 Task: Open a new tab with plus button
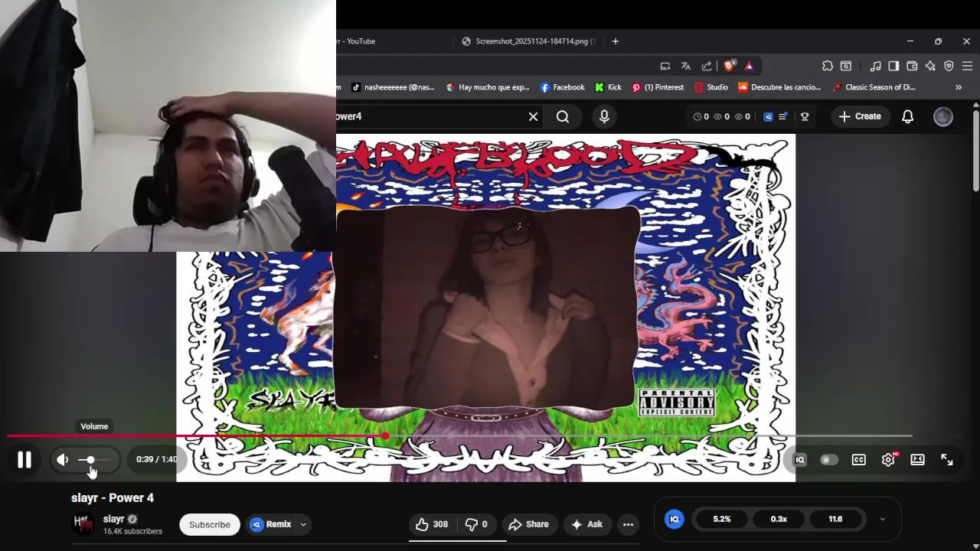point(615,41)
